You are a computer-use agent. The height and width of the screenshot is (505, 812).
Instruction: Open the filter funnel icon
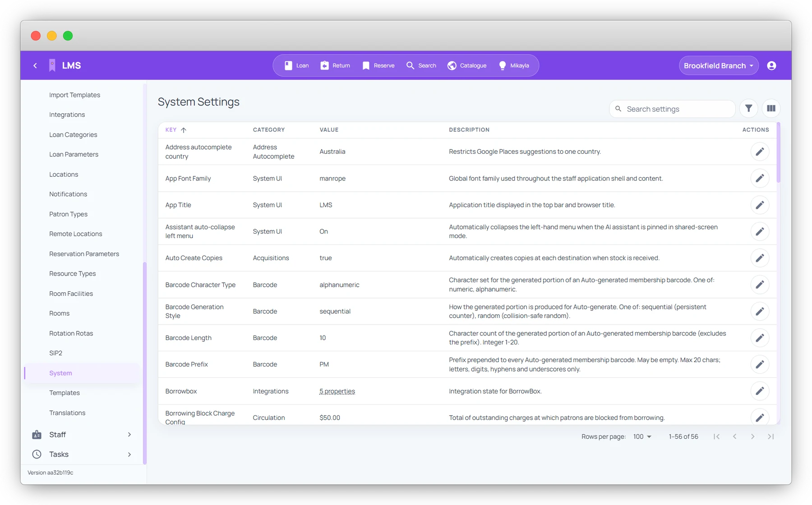(748, 109)
